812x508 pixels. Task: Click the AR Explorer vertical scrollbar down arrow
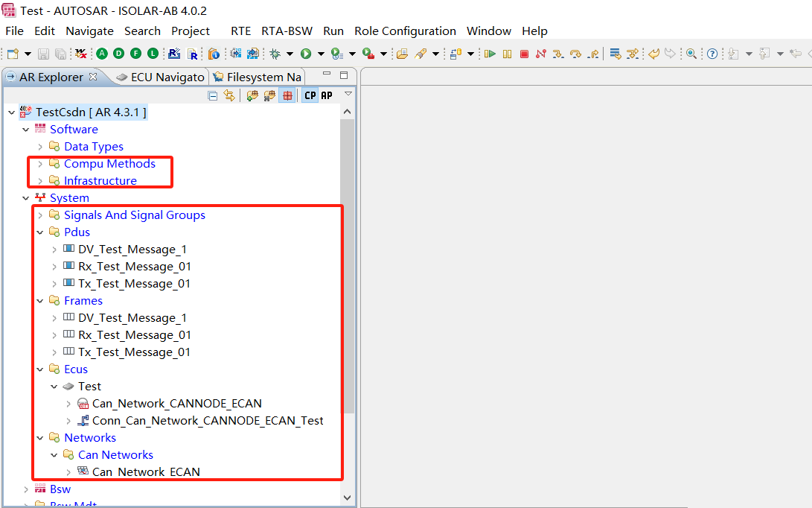[x=347, y=496]
